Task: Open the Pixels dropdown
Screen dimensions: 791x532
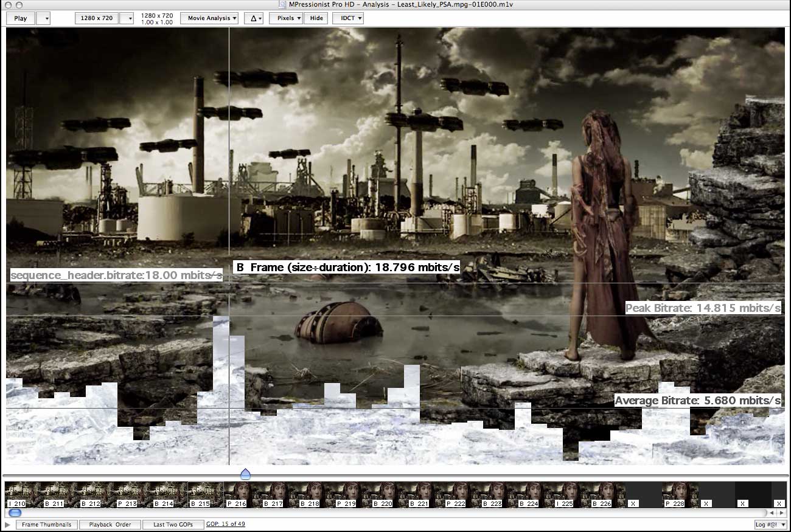Action: tap(286, 18)
